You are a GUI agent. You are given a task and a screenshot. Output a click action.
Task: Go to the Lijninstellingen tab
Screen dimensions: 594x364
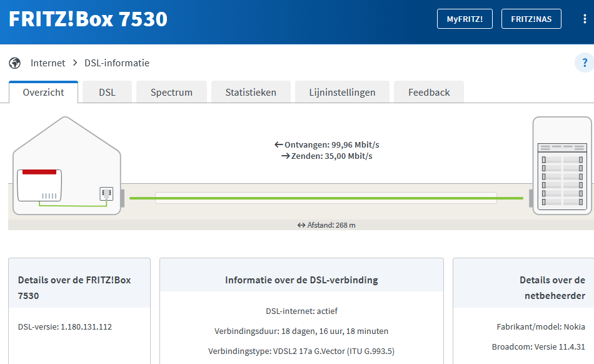coord(342,92)
